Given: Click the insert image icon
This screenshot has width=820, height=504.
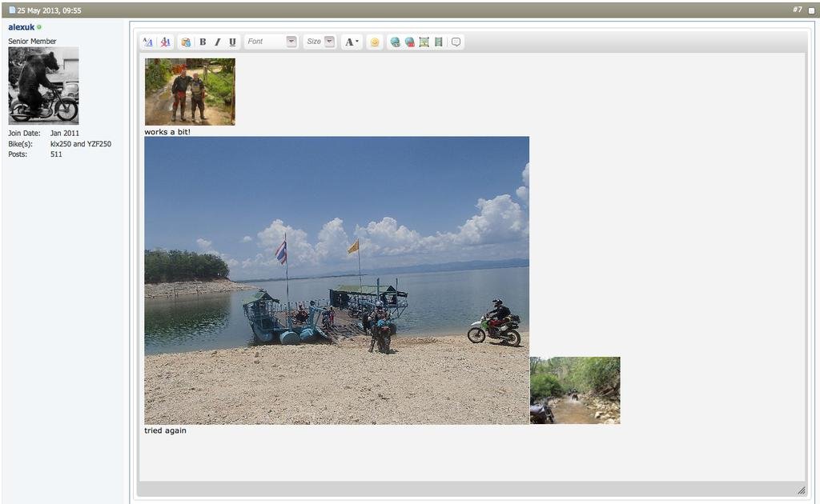Looking at the screenshot, I should [424, 42].
